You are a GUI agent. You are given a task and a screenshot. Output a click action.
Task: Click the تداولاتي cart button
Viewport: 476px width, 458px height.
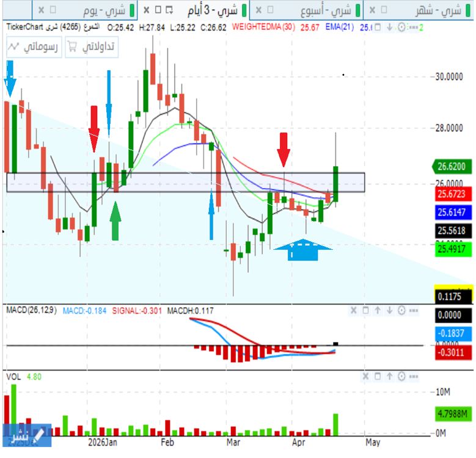click(92, 48)
